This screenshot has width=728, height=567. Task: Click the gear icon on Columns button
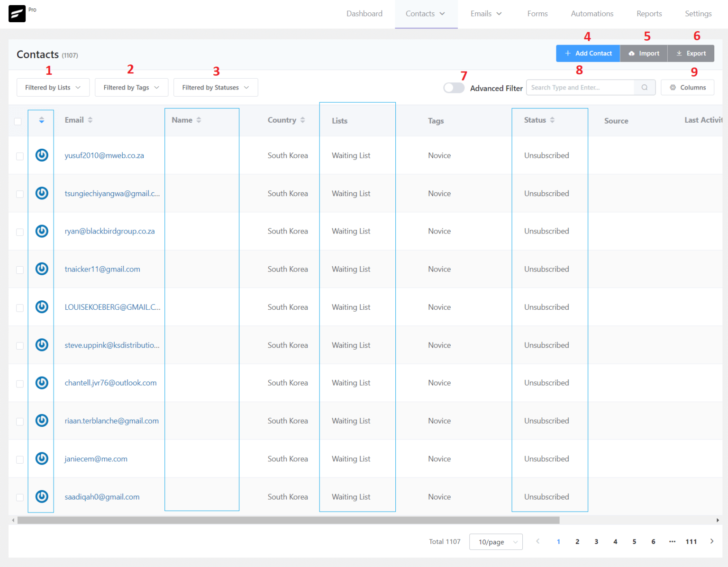tap(673, 87)
